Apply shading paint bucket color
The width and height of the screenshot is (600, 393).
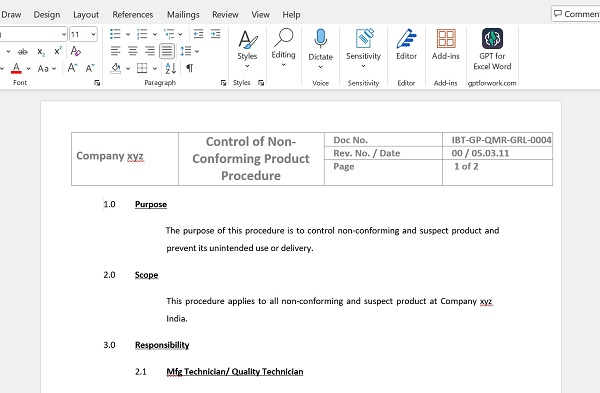coord(116,68)
